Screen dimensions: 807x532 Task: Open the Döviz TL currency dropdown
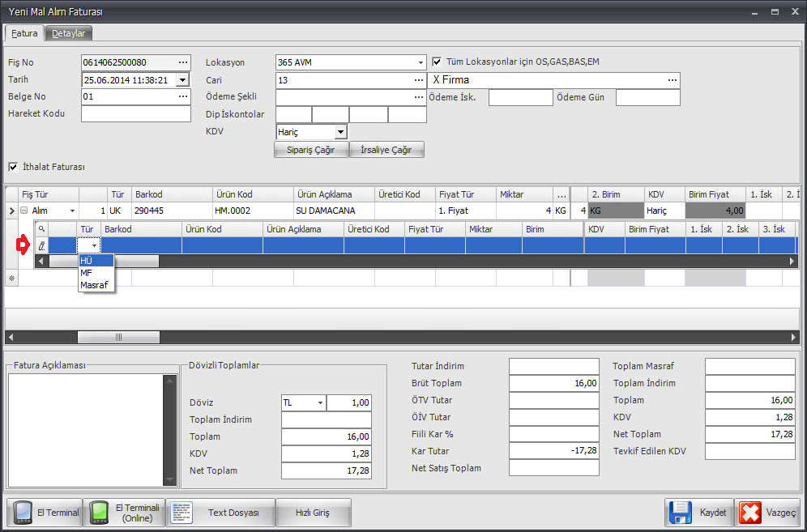320,402
